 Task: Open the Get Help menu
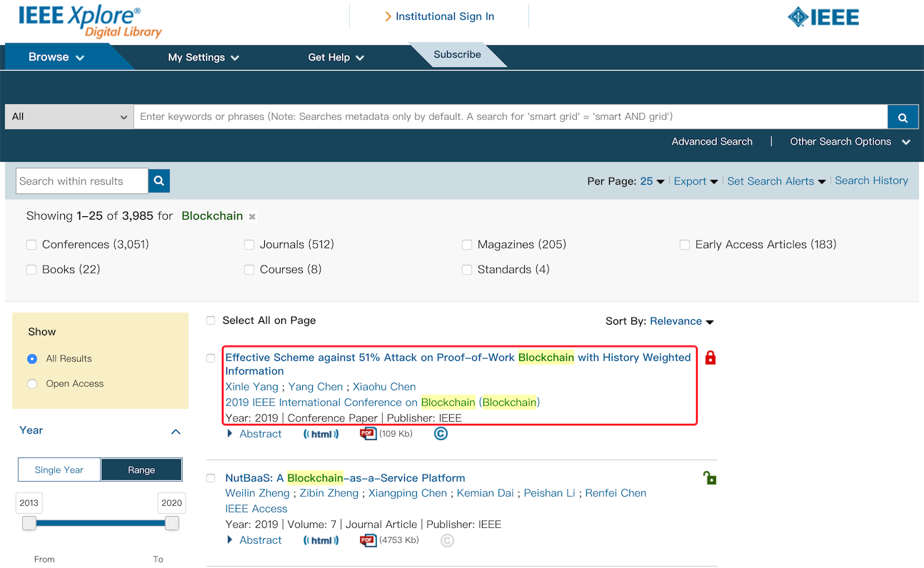point(336,57)
